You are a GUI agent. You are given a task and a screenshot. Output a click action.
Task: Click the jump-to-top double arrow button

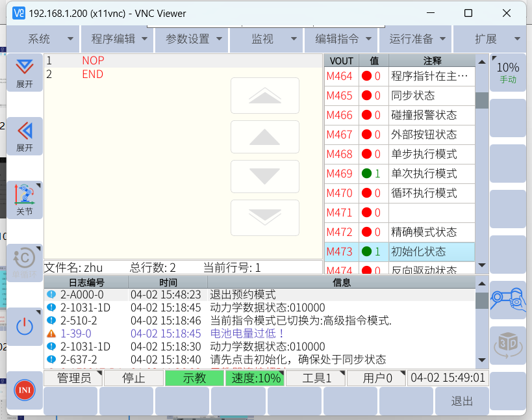(x=265, y=96)
